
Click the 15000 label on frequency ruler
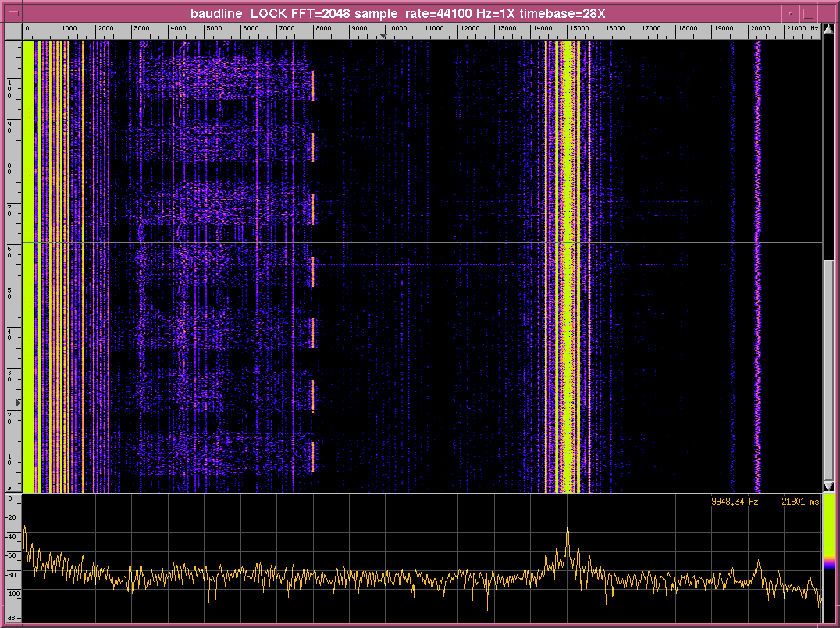tap(578, 28)
